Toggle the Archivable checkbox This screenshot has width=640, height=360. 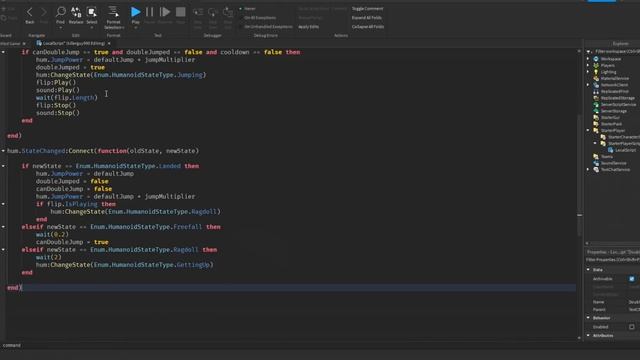click(632, 279)
